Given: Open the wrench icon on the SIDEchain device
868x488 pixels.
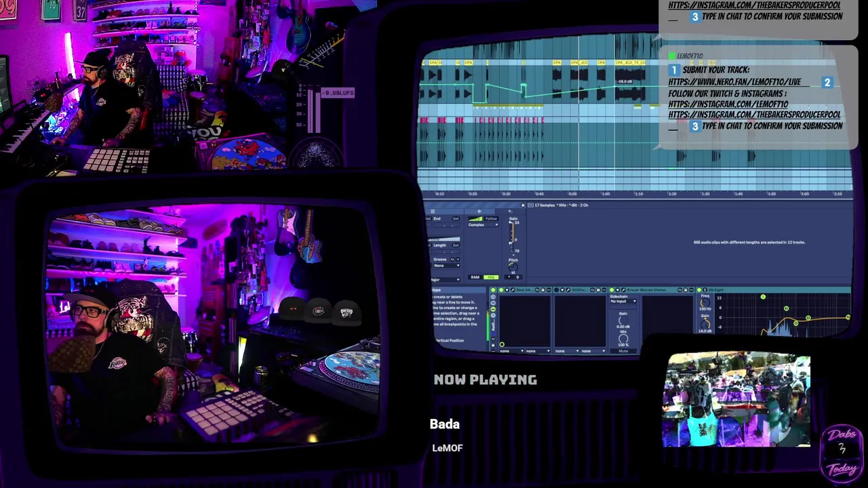Looking at the screenshot, I should coord(568,289).
